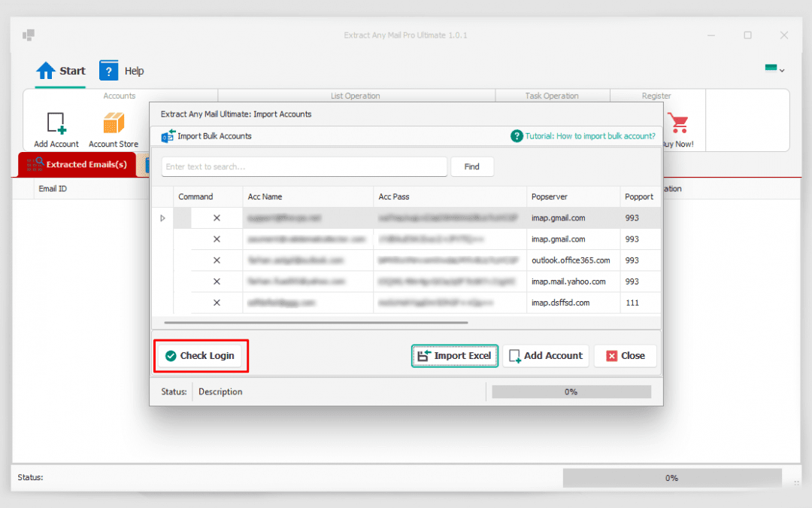This screenshot has width=812, height=508.
Task: Open the green skin dropdown at top right
Action: click(774, 69)
